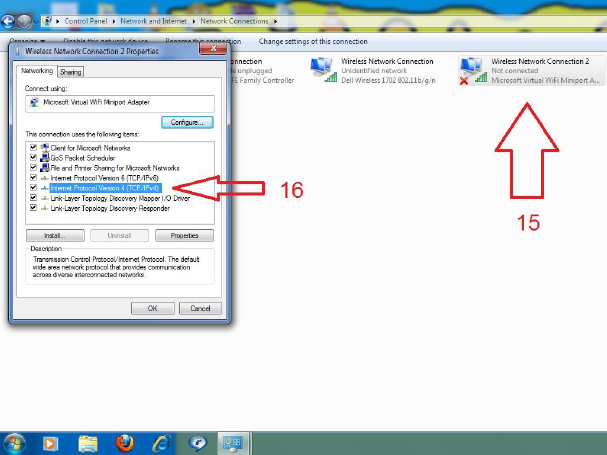Click Network Connections breadcrumb

coord(234,21)
